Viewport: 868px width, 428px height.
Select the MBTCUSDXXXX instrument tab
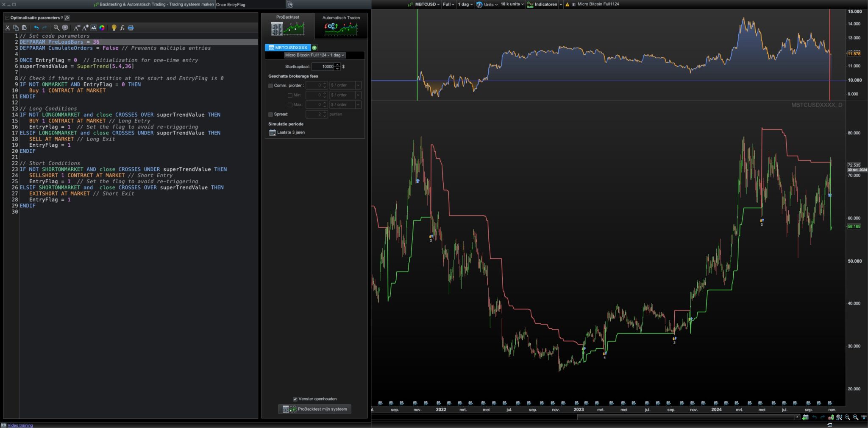288,48
